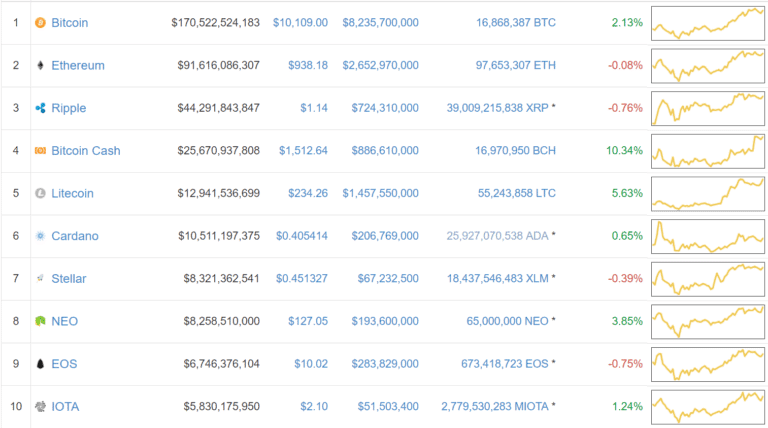
Task: Click supply 18,437,546,483 XLM
Action: click(x=498, y=279)
